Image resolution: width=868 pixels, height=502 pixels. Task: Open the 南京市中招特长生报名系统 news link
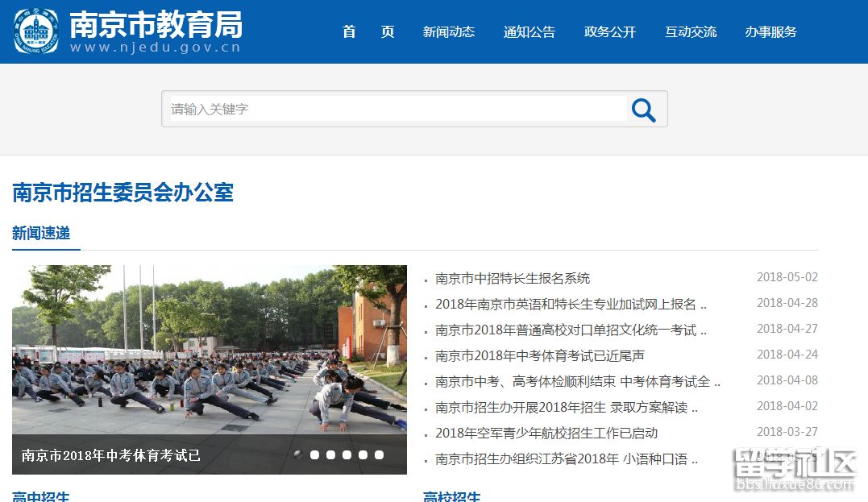click(x=513, y=278)
